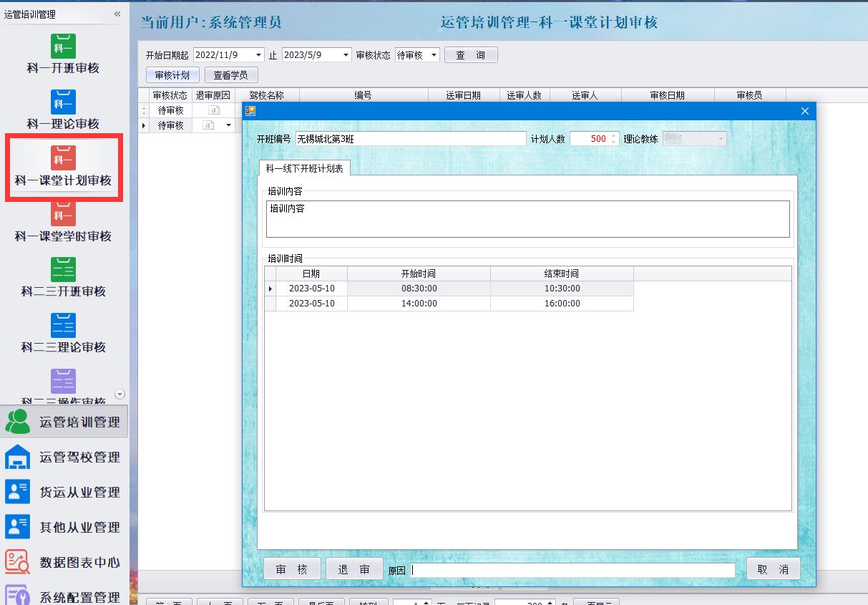Click the 查看学员 button
The width and height of the screenshot is (868, 605).
point(231,75)
